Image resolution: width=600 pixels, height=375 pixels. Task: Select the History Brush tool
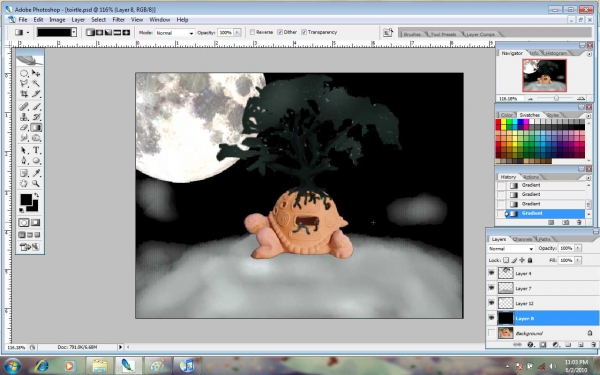point(36,117)
